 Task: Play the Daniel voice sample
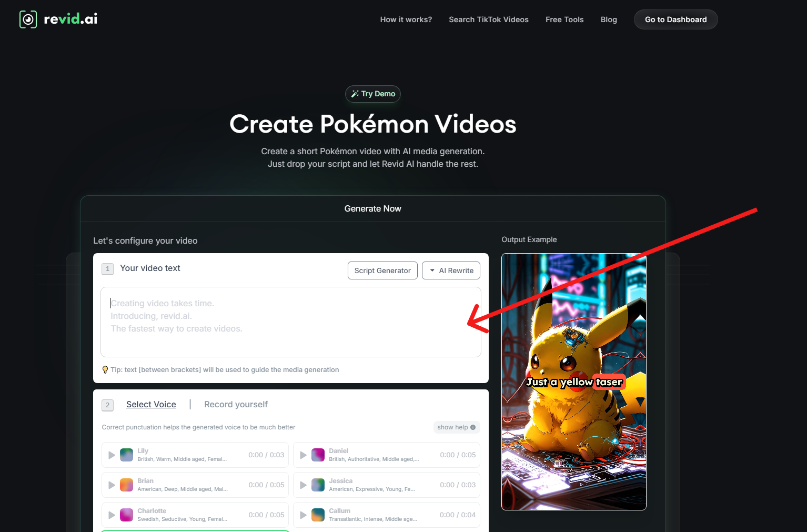pyautogui.click(x=303, y=455)
